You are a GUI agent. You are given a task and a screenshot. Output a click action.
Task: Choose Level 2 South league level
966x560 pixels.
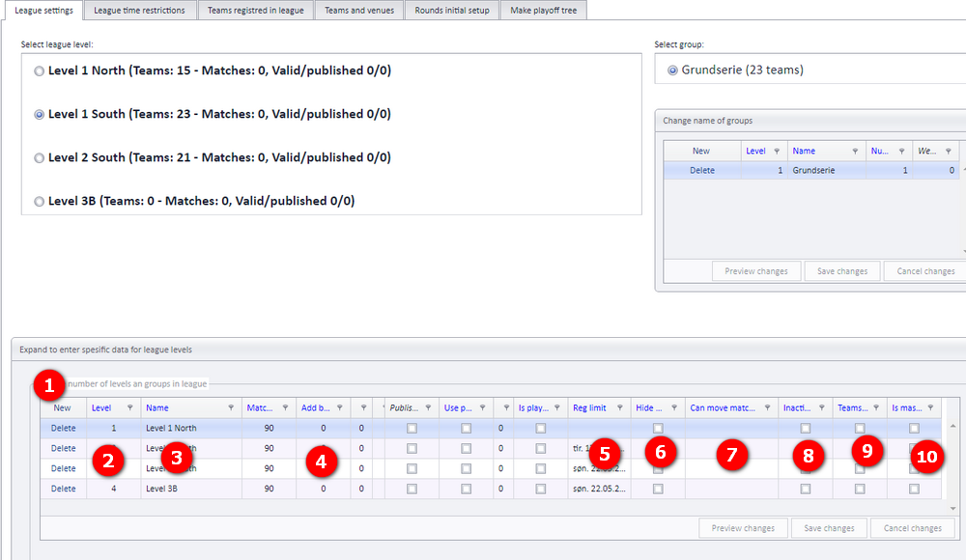39,157
